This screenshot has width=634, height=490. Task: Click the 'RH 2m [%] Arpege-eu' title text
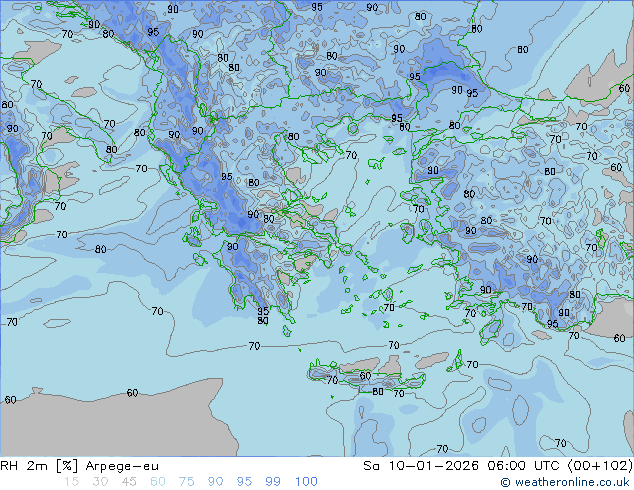79,466
